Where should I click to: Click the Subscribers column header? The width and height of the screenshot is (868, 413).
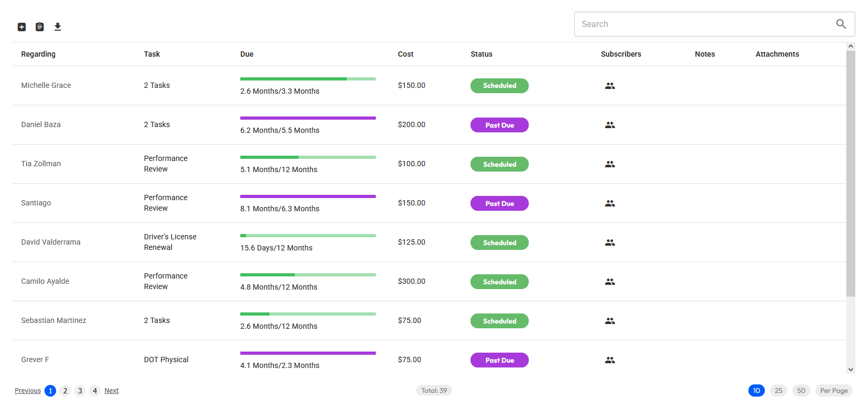pos(621,54)
